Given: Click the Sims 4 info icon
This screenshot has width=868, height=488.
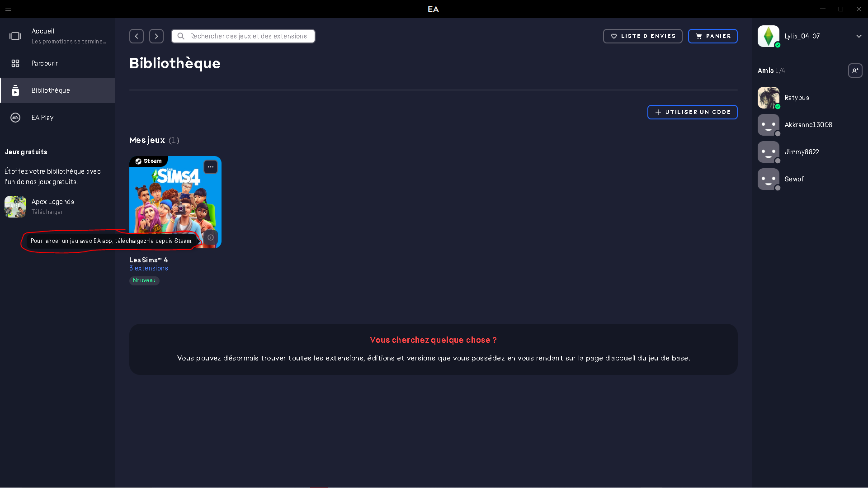Looking at the screenshot, I should [211, 237].
